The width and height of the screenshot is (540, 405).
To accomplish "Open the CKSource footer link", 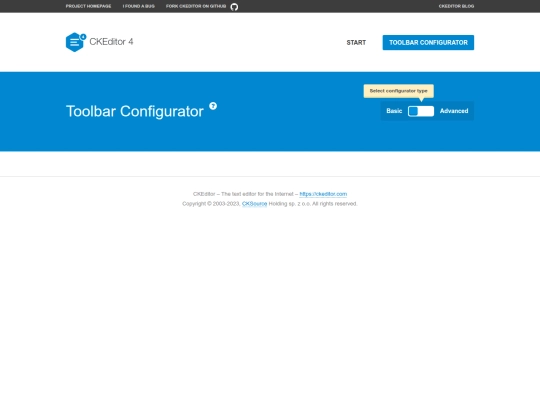I will (255, 204).
